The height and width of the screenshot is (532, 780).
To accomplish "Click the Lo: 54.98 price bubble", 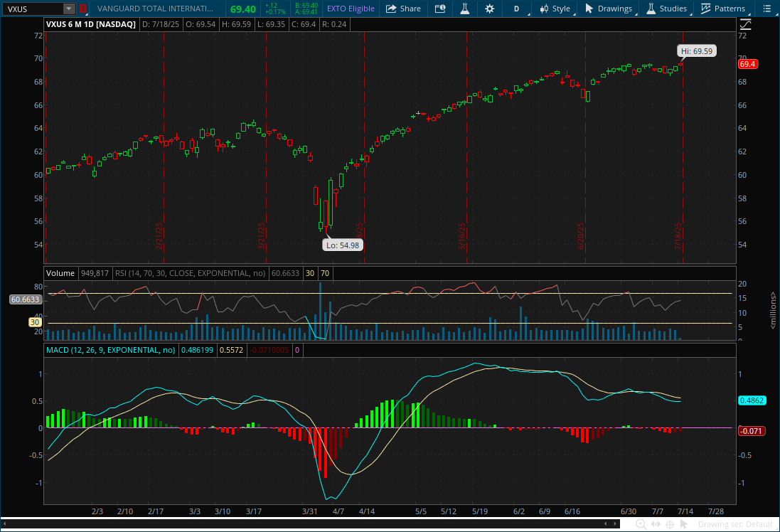I will coord(343,245).
